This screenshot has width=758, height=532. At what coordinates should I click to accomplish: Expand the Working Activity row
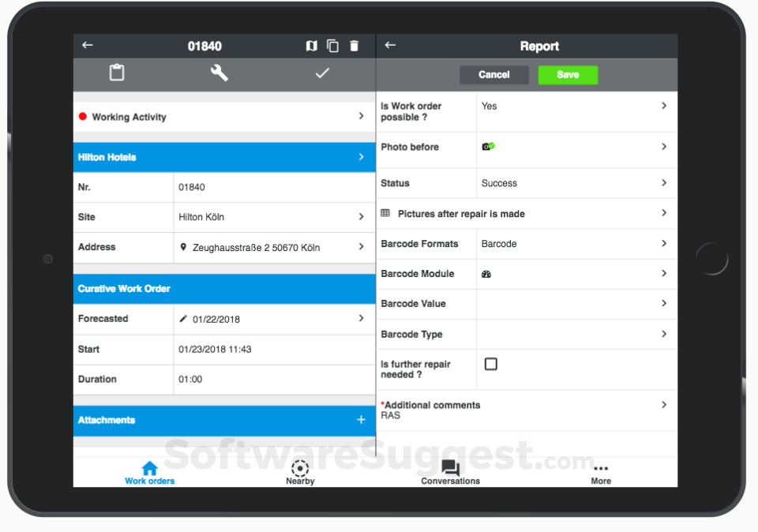tap(224, 117)
